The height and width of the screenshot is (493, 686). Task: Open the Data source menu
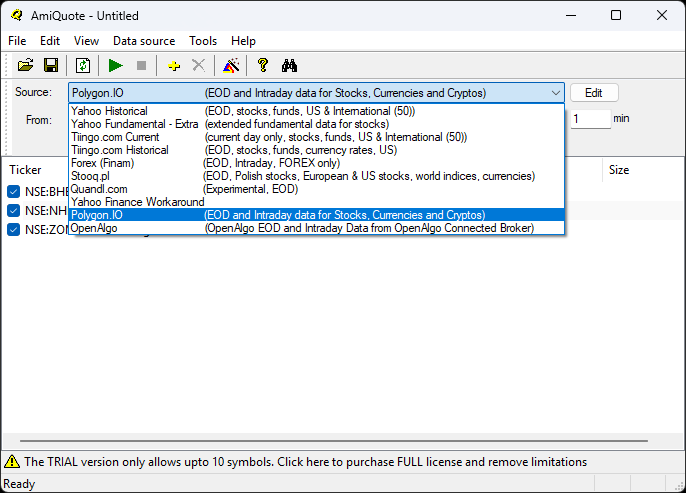click(x=144, y=41)
